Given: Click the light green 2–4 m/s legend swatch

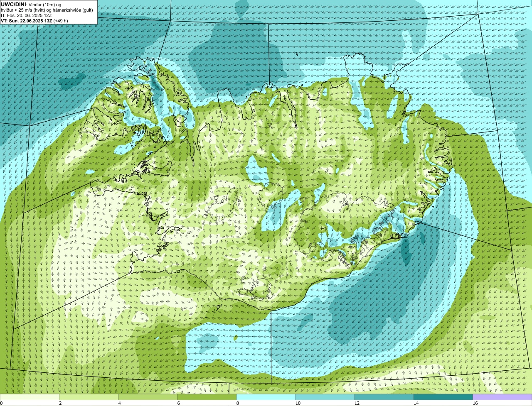Looking at the screenshot, I should pyautogui.click(x=89, y=397).
